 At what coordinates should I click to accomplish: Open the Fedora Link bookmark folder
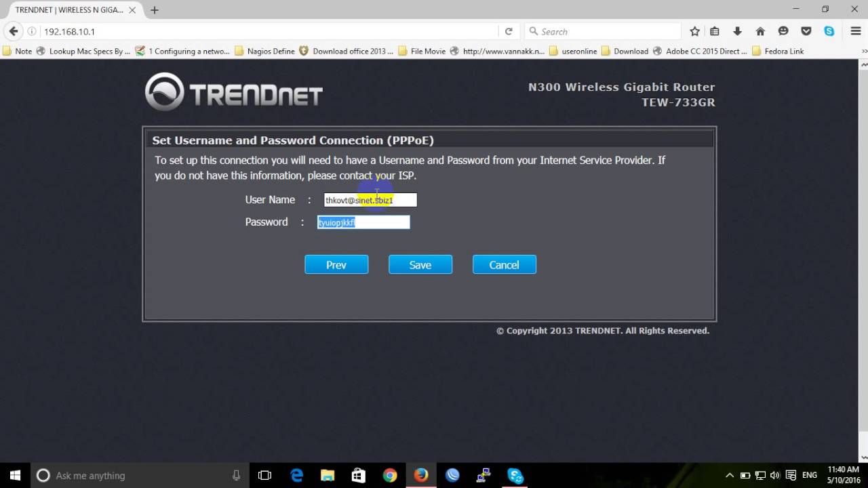click(x=778, y=51)
